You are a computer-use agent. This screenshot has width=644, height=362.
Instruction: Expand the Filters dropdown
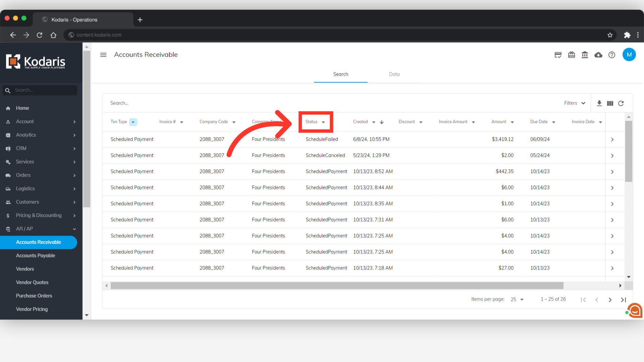[575, 103]
